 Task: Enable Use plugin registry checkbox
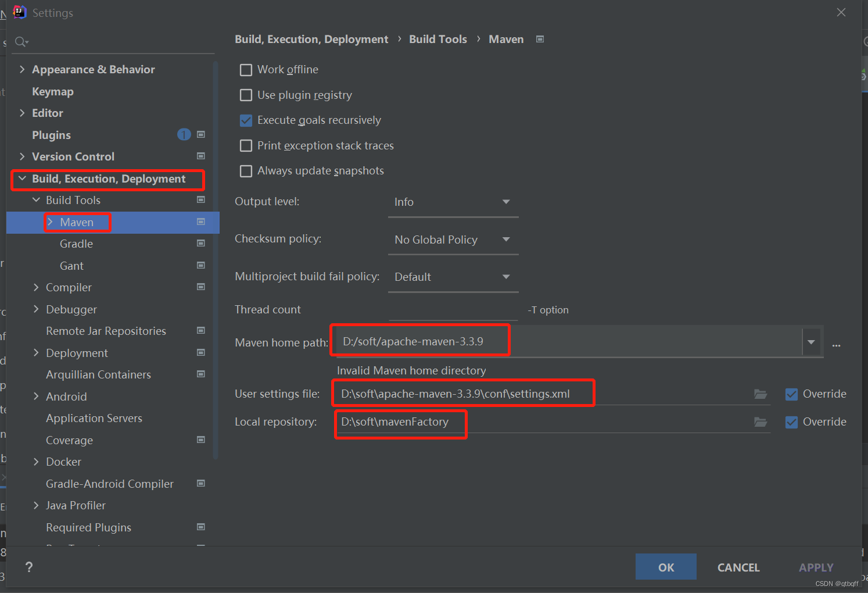pyautogui.click(x=246, y=95)
